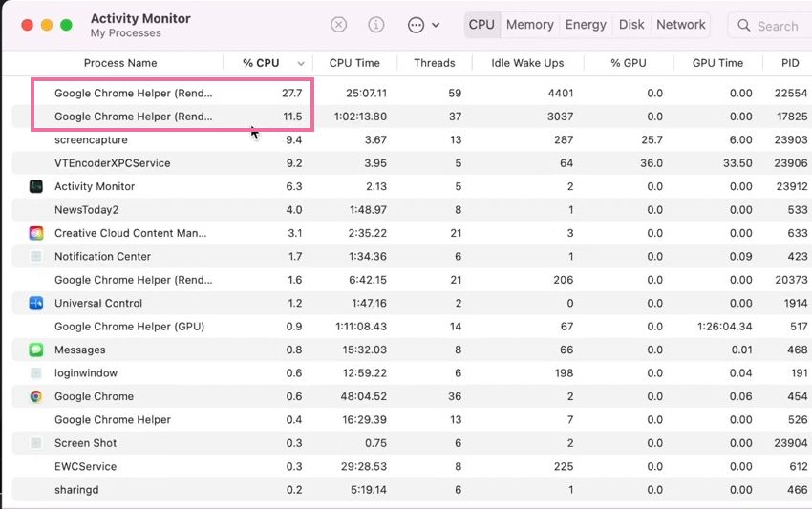Screen dimensions: 812x509
Task: Open the ellipsis more options menu
Action: pos(423,25)
